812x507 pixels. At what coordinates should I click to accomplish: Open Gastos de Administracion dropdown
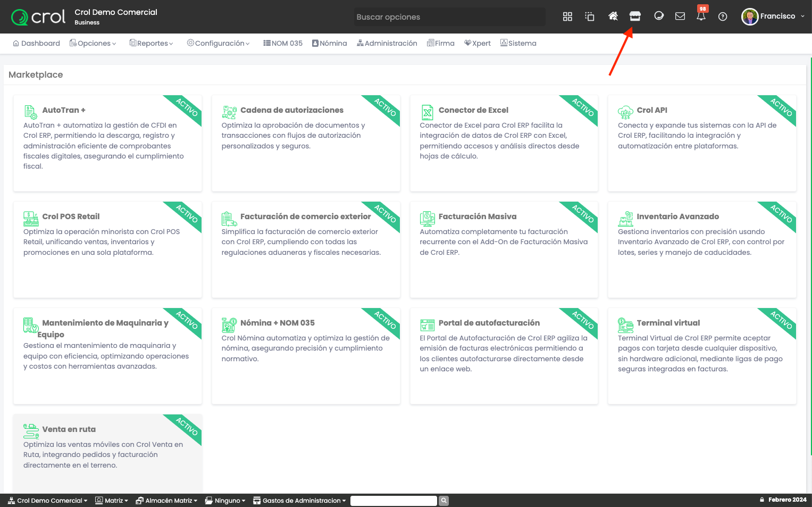(300, 501)
